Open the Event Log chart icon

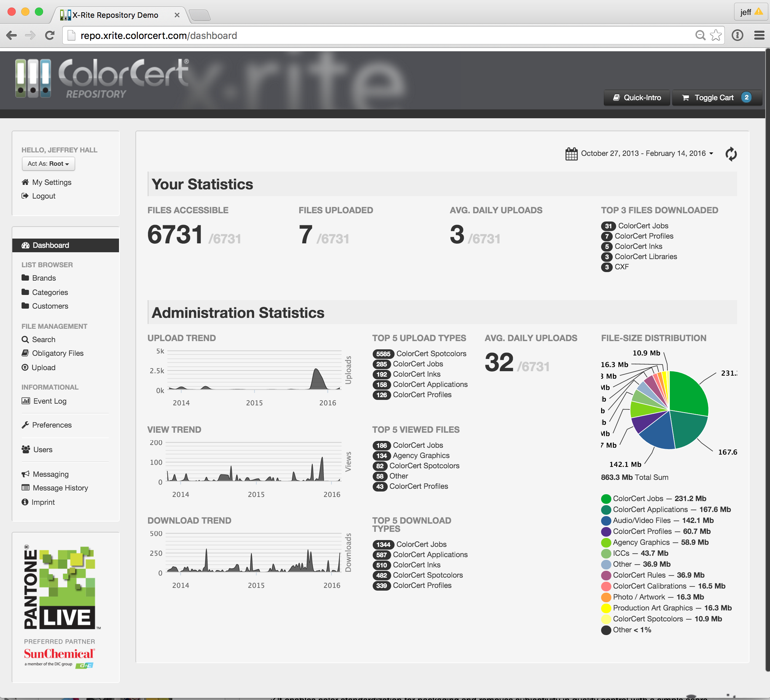point(25,401)
